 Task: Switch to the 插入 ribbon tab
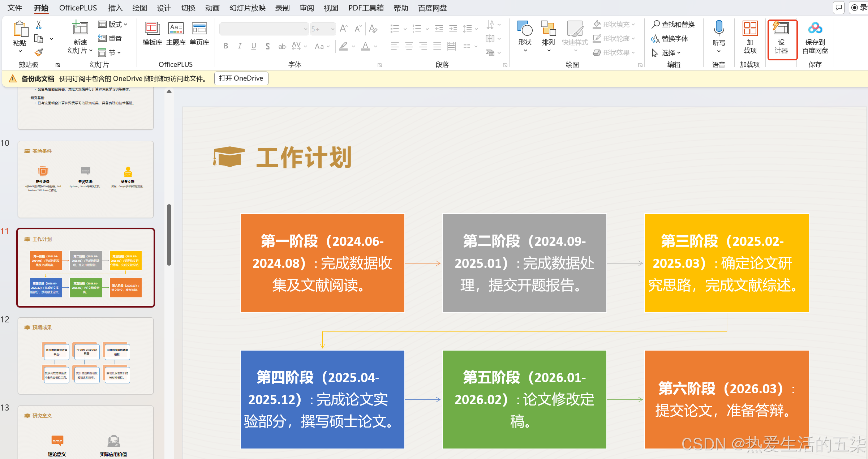click(x=115, y=8)
